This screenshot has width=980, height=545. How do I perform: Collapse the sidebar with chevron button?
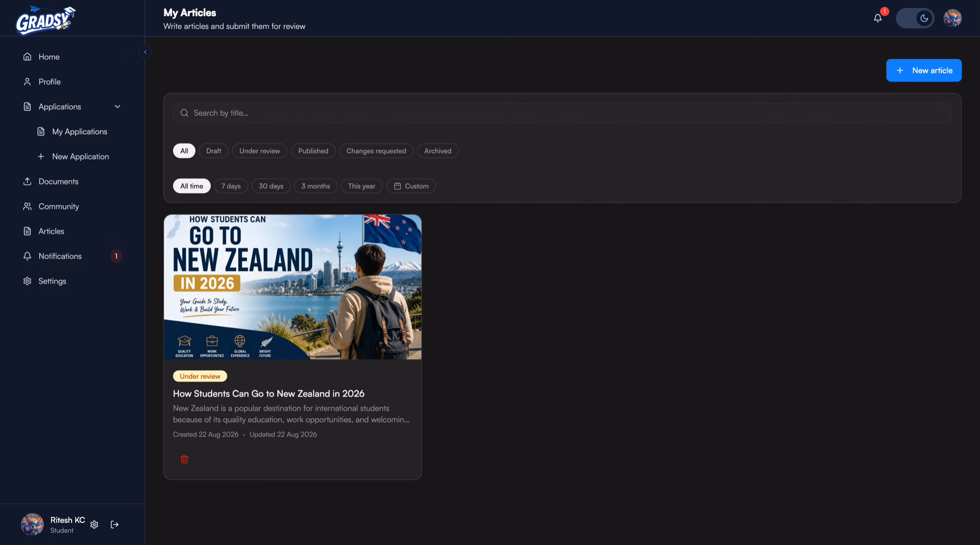point(145,52)
